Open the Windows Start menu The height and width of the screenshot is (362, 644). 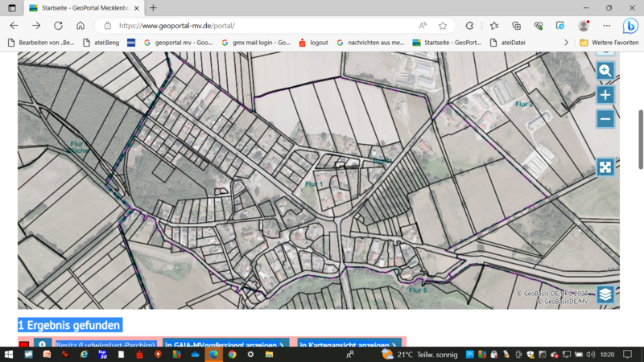tap(9, 355)
